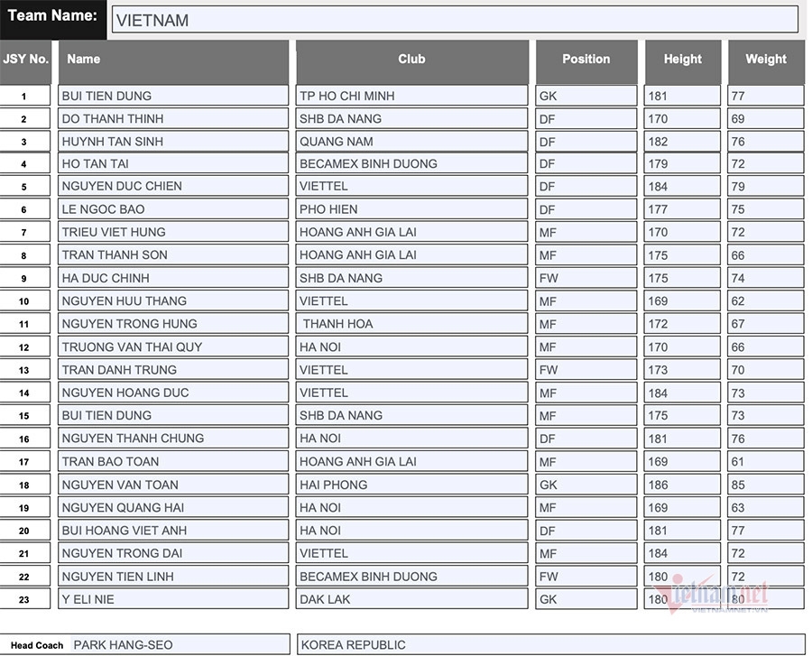Click the club field QUANG NAM
The width and height of the screenshot is (812, 656).
(411, 142)
